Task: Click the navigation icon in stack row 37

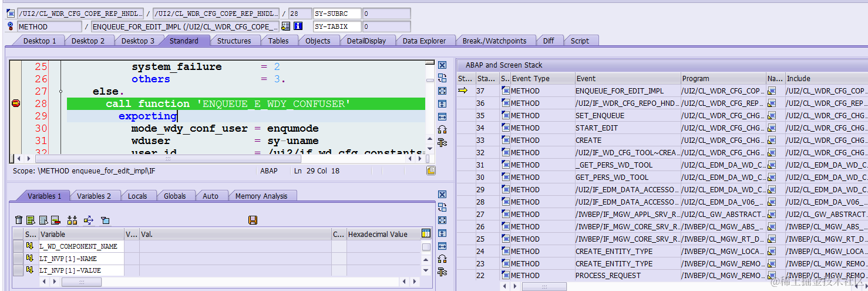Action: (772, 91)
